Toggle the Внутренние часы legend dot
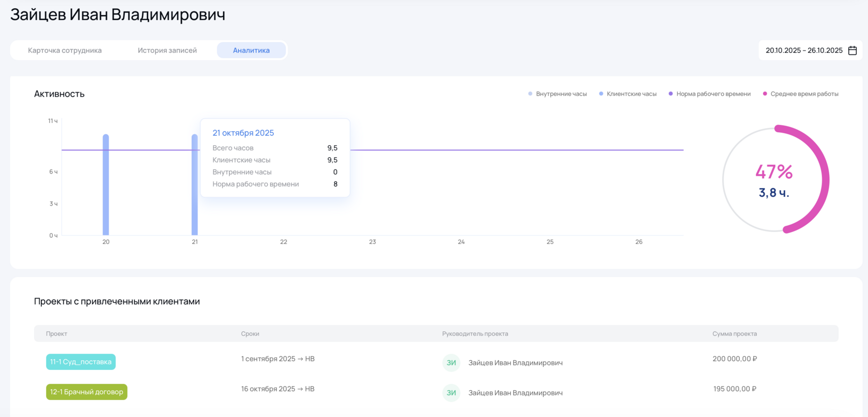Screen dimensions: 868x417 530,94
